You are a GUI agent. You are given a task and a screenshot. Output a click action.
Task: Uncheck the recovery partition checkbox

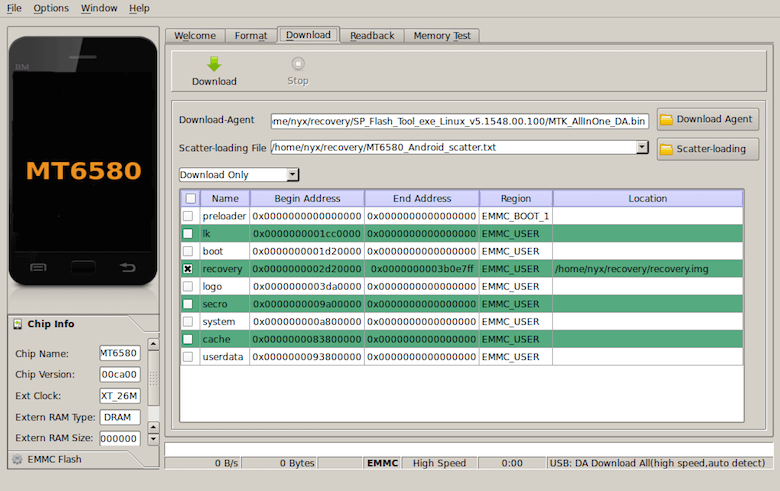pos(188,269)
